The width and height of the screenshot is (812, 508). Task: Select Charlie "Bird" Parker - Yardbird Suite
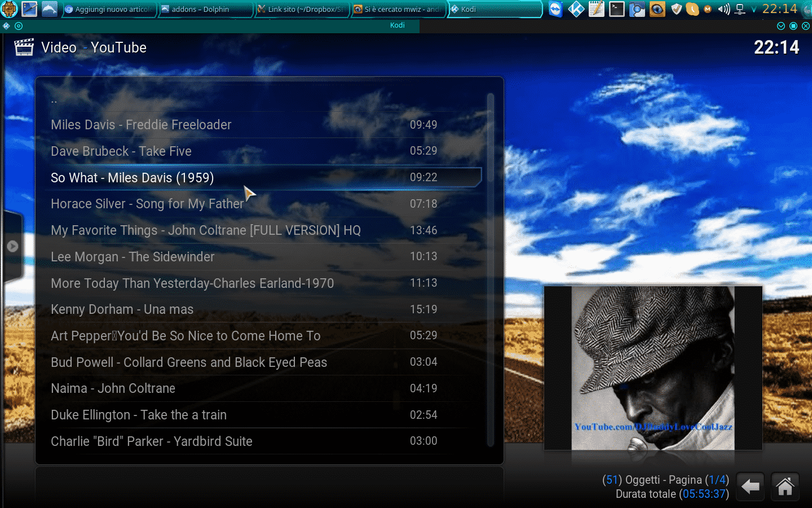259,441
